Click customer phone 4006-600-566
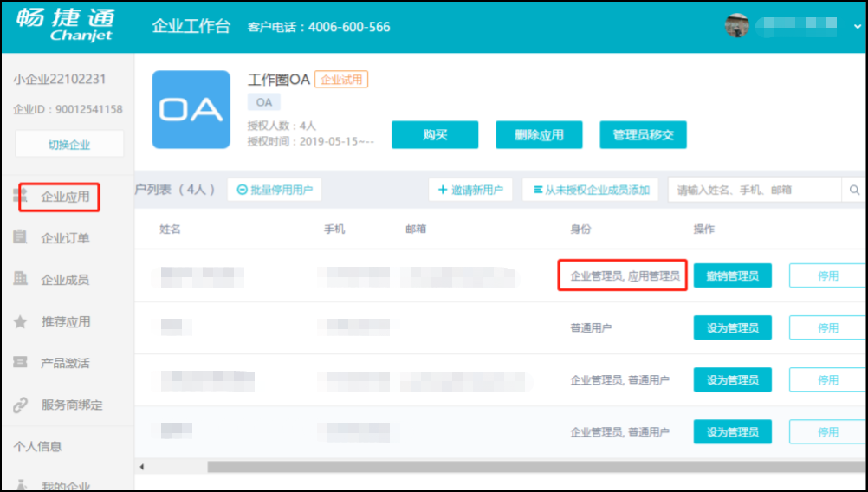The width and height of the screenshot is (868, 492). [349, 27]
